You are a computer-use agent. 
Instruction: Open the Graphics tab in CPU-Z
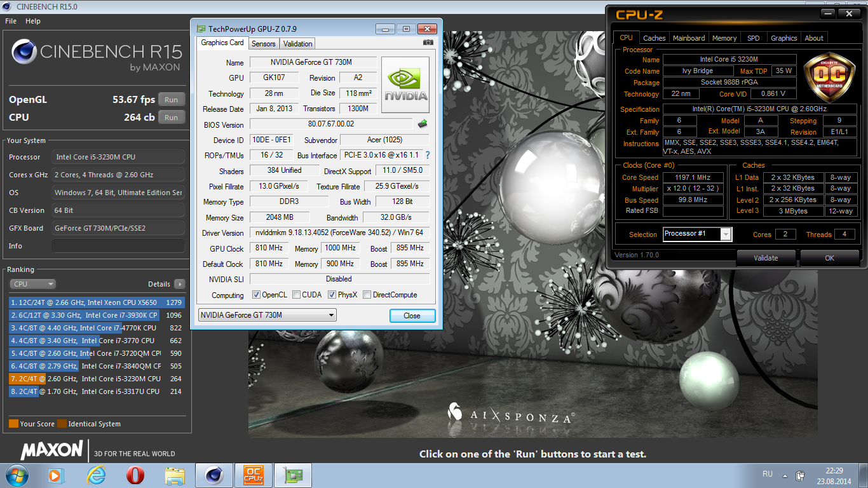tap(783, 38)
